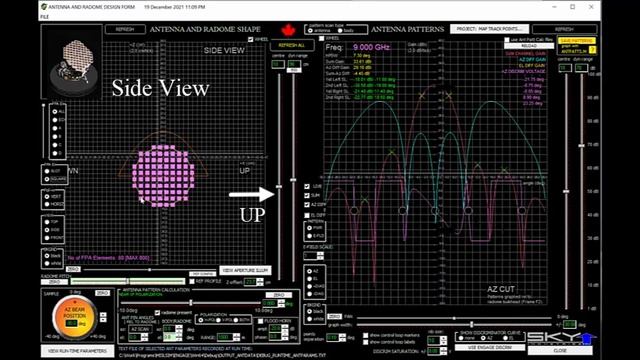Image resolution: width=640 pixels, height=360 pixels.
Task: Select the SLOT element shape radio
Action: point(47,171)
